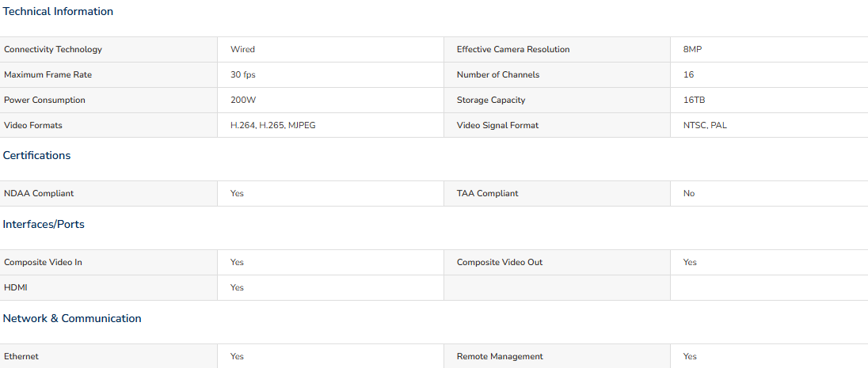Select the NDAA Compliant label
Viewport: 868px width, 368px height.
(39, 194)
